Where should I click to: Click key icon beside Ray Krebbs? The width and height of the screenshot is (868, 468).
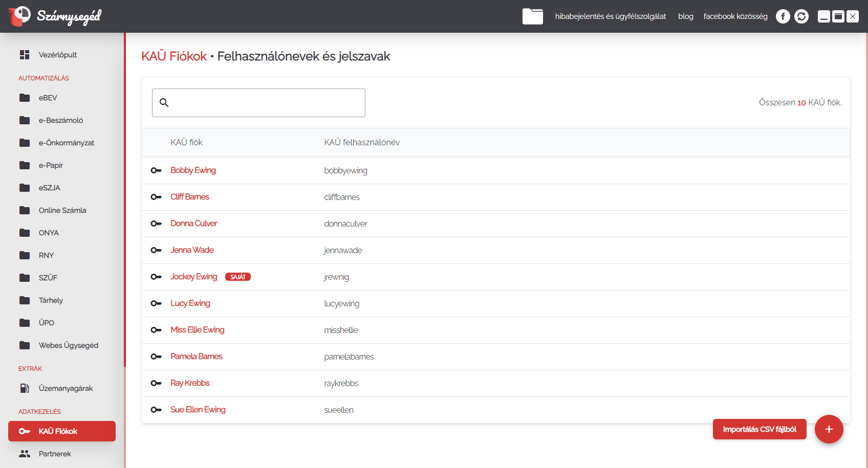click(156, 383)
